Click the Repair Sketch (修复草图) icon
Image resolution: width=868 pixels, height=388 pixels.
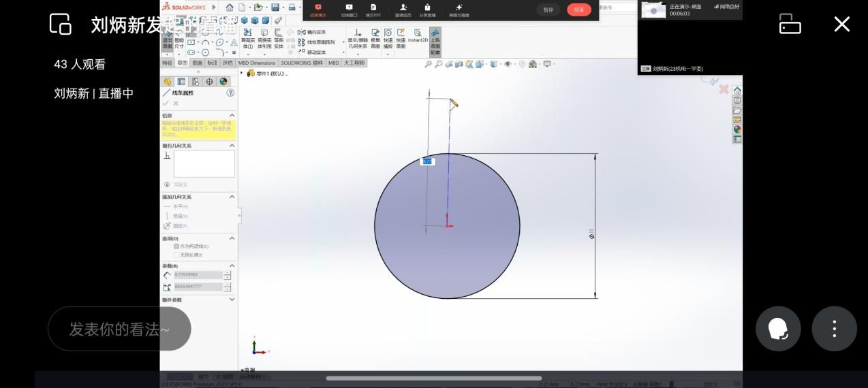coord(375,39)
